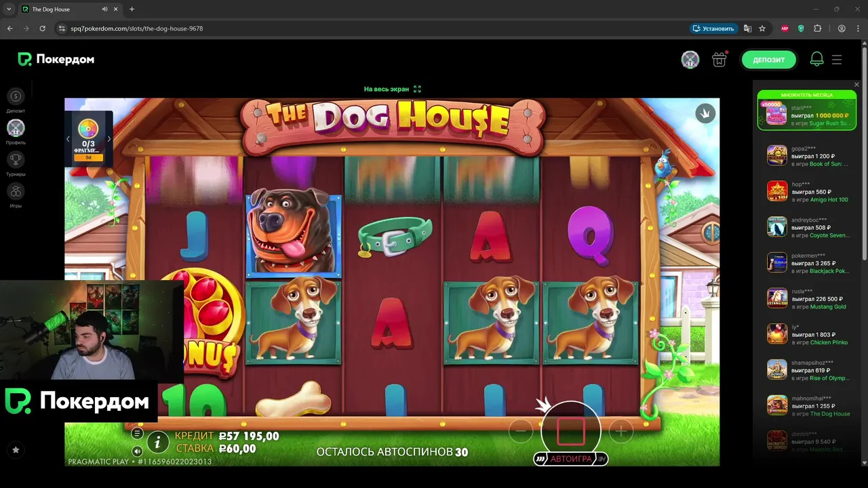Open the translate page icon

[x=747, y=28]
